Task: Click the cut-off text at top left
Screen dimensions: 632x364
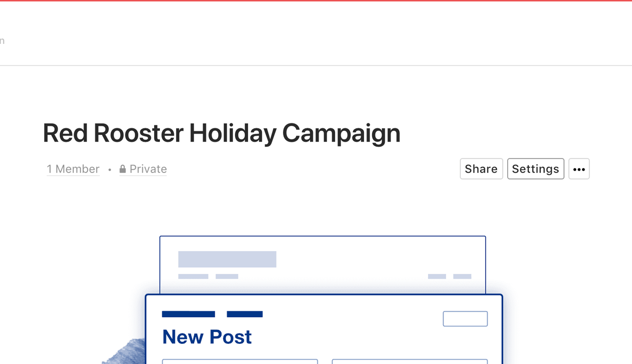Action: point(2,40)
